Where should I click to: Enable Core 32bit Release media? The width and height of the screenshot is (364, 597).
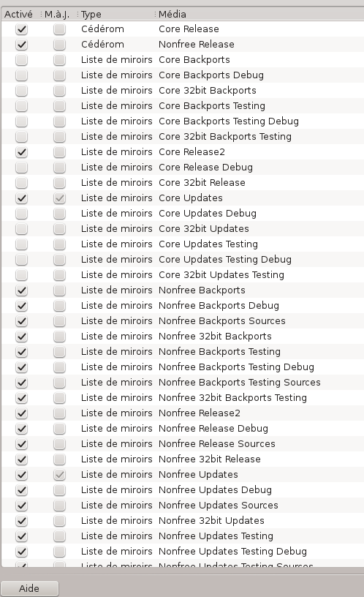22,183
